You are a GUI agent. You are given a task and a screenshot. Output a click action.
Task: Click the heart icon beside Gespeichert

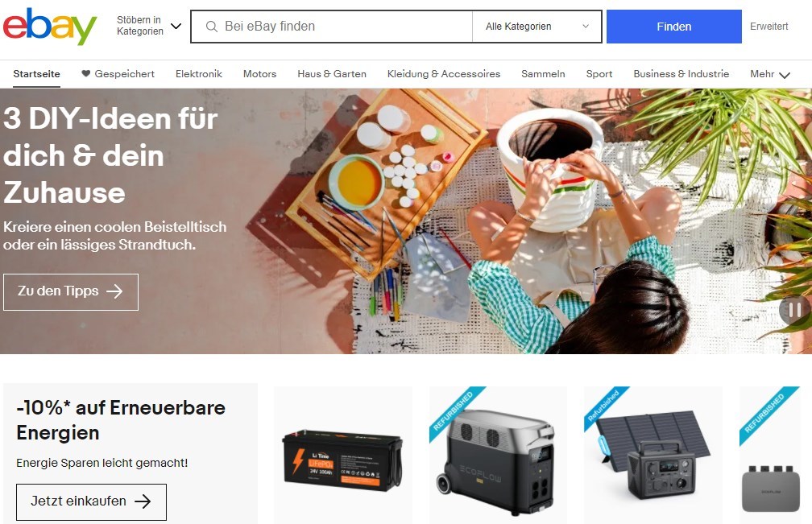point(86,73)
